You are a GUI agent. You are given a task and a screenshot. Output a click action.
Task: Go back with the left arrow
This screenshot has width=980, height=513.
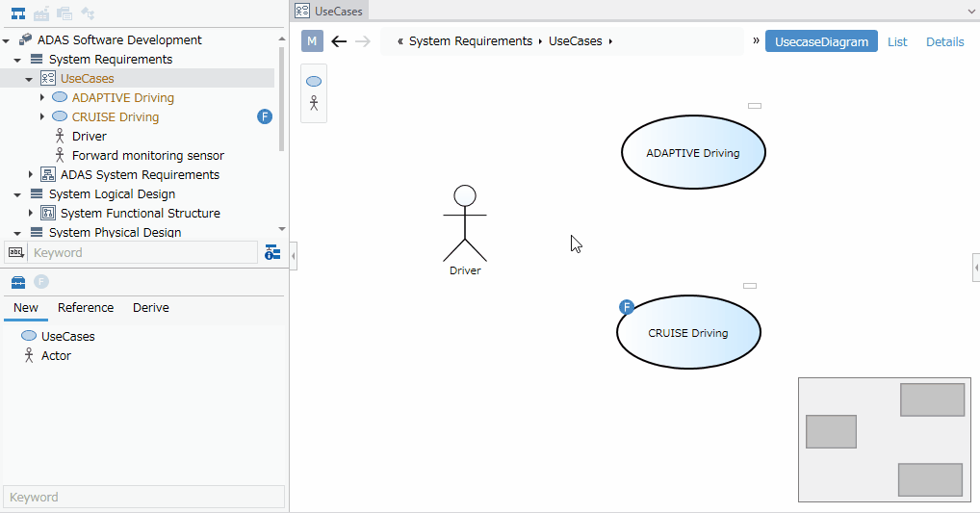[x=339, y=41]
